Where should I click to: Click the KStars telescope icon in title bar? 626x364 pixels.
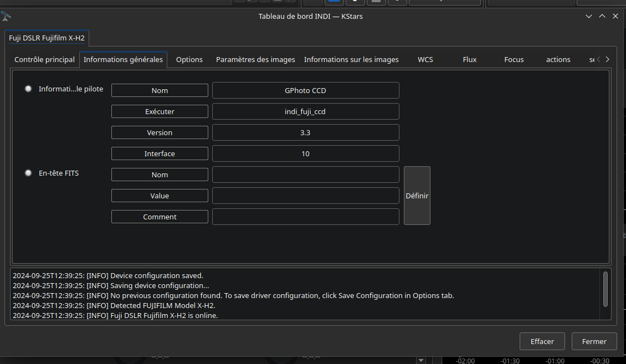[x=6, y=17]
